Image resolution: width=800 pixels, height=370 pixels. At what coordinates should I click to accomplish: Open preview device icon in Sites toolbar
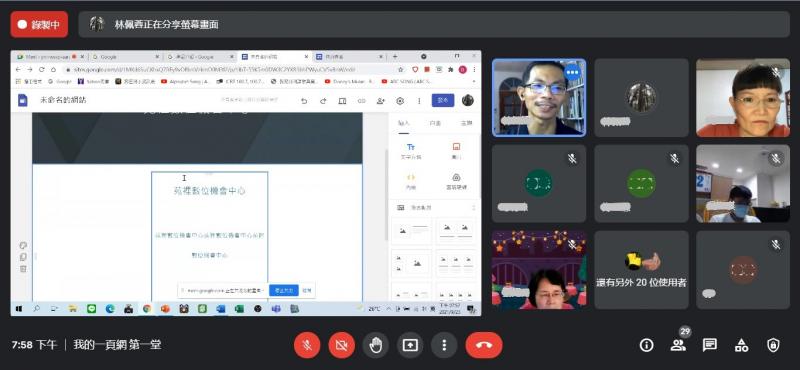click(x=342, y=101)
